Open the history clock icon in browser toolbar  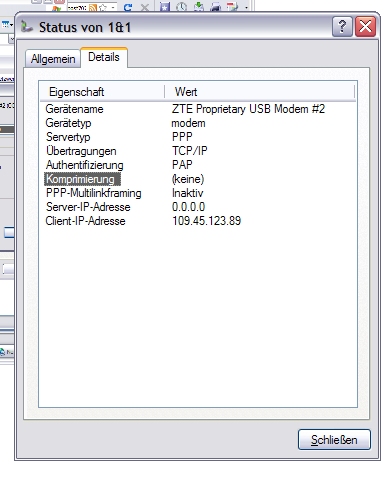point(182,7)
